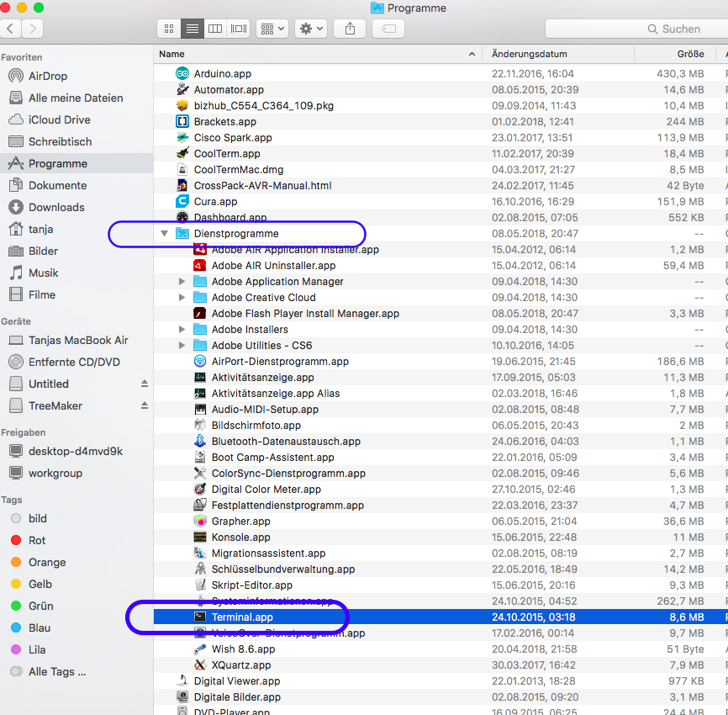
Task: Sort list by Größe column
Action: tap(673, 54)
